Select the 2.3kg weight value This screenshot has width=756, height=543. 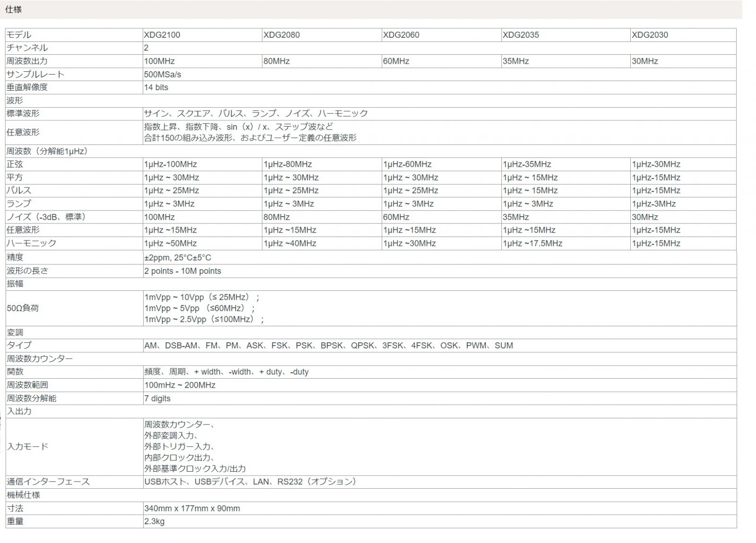(x=155, y=522)
